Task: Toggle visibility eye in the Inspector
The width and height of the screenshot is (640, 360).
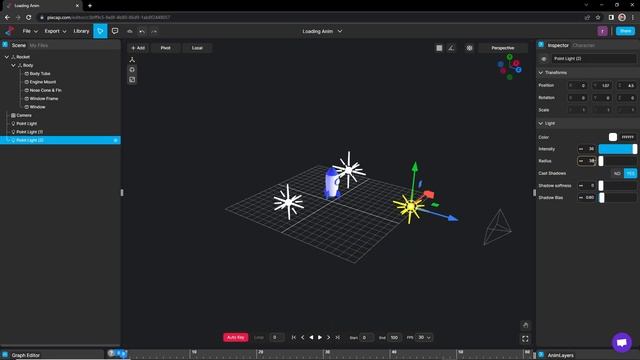Action: coord(544,59)
